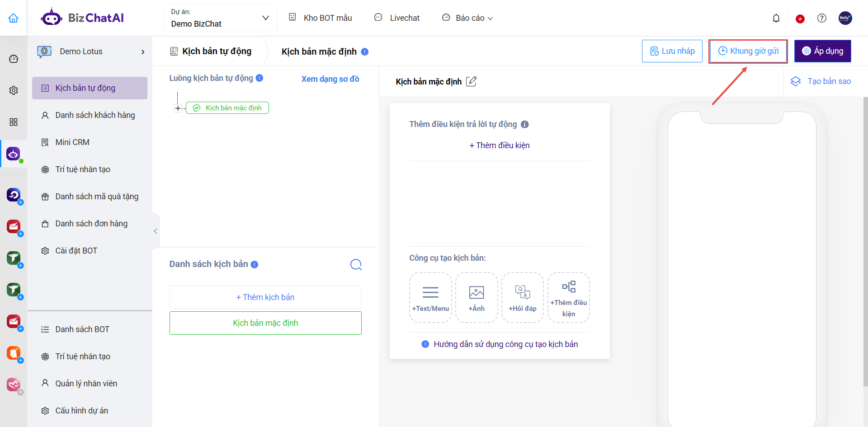Select the purple chatbot app icon in rail

[x=14, y=154]
